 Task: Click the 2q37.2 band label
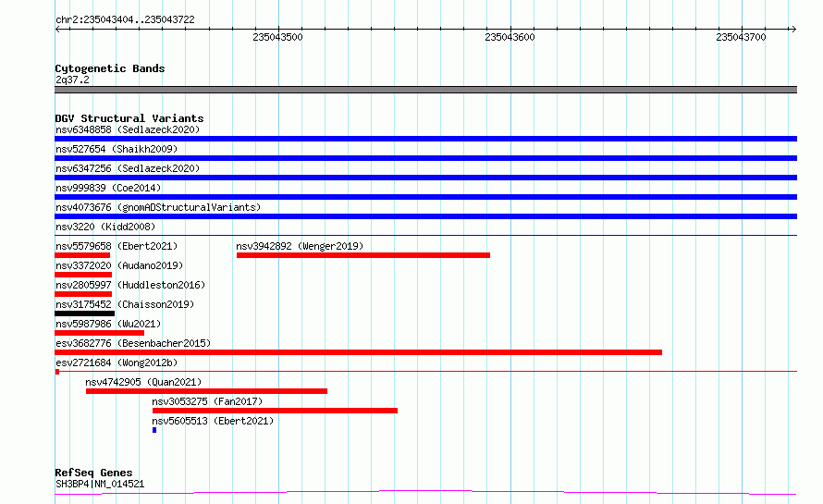(x=72, y=80)
